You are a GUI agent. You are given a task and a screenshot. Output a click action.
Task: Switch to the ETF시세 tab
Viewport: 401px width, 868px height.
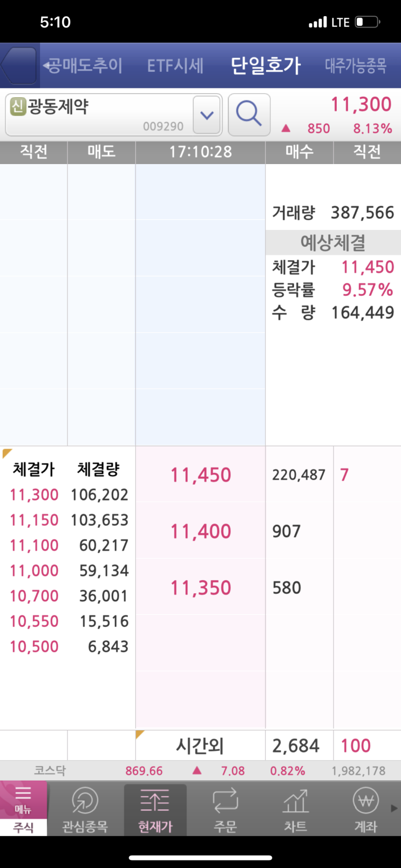click(175, 66)
